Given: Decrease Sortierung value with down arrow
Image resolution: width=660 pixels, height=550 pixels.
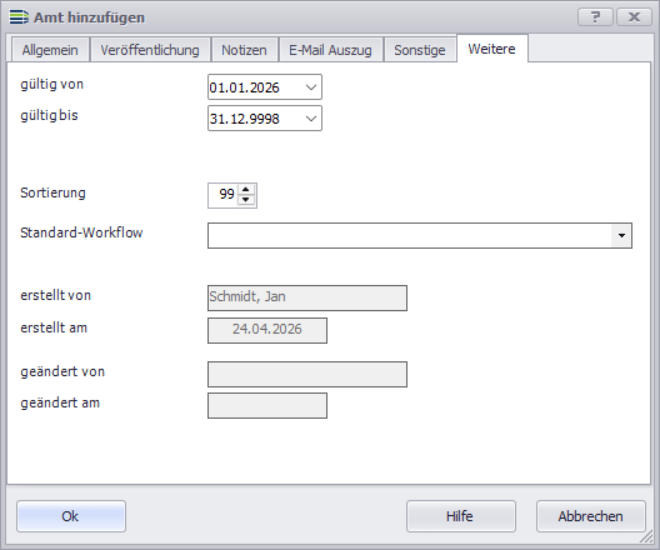Looking at the screenshot, I should [247, 200].
